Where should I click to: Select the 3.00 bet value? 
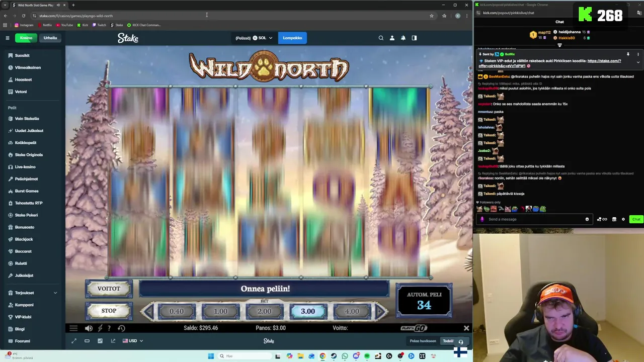[x=308, y=311]
